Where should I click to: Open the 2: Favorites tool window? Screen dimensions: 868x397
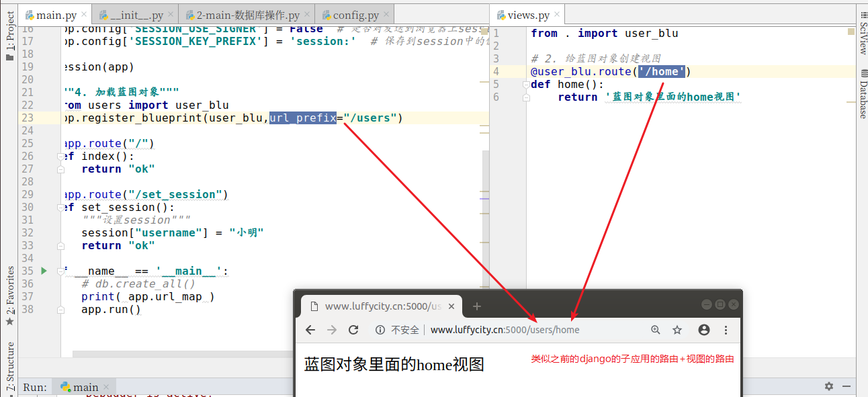(x=9, y=296)
